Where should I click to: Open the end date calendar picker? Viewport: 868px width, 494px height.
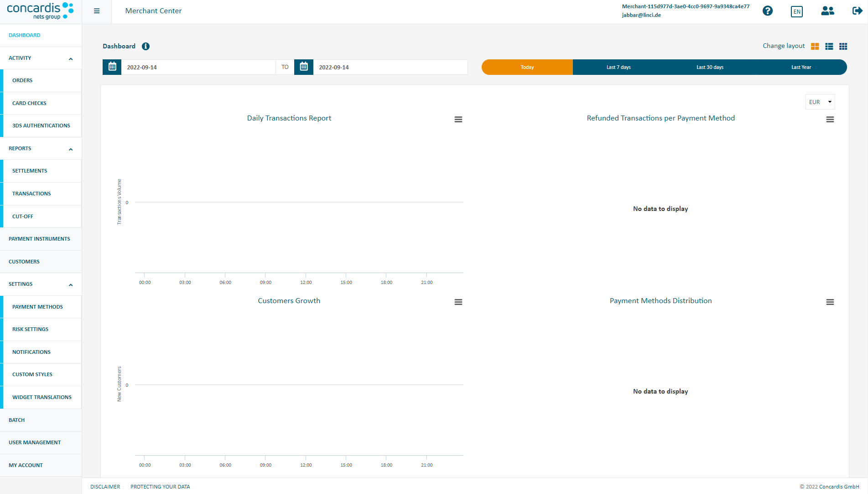304,67
